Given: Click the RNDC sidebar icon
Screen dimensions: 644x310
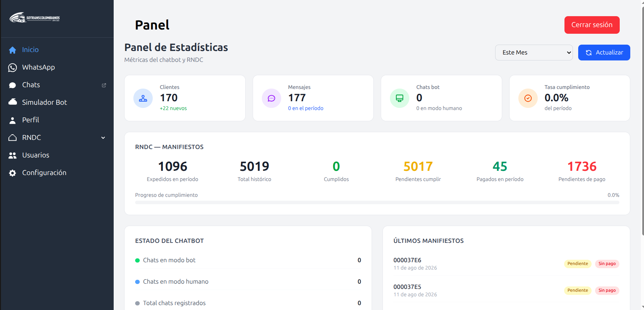Looking at the screenshot, I should click(x=12, y=138).
